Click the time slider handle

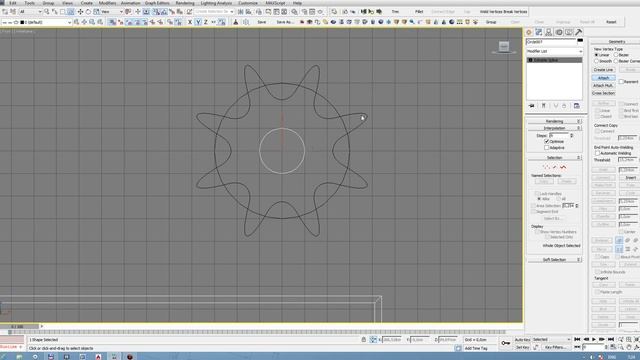click(x=19, y=327)
